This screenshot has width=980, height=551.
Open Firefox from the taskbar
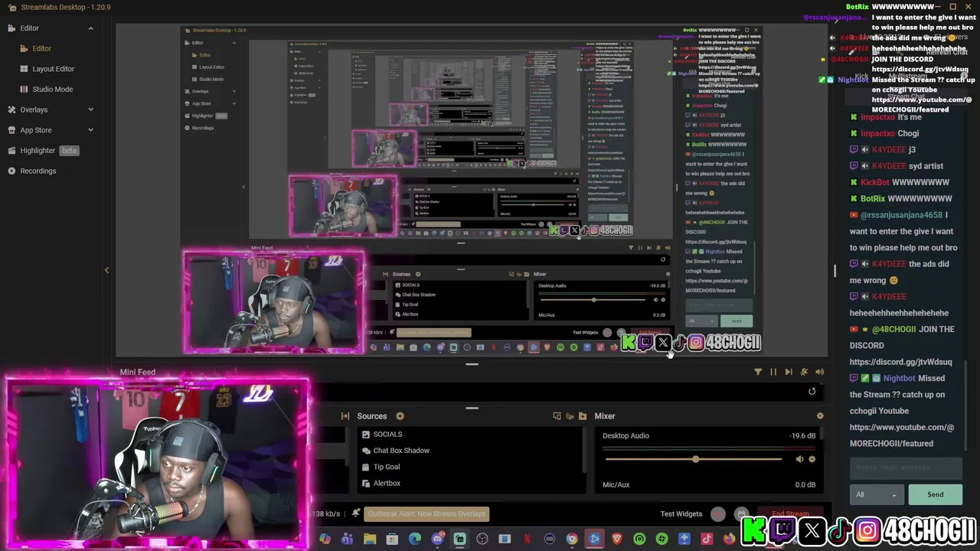[x=729, y=539]
